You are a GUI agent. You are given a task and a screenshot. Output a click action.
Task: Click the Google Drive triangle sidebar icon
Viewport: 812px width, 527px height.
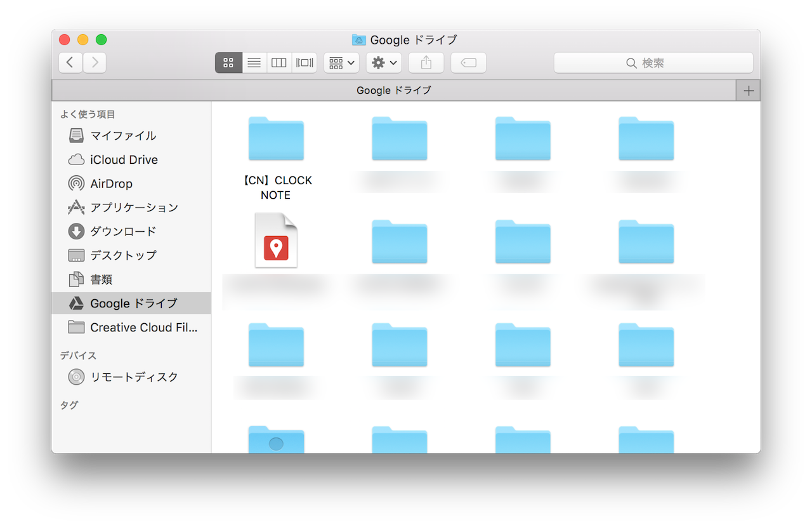(76, 304)
